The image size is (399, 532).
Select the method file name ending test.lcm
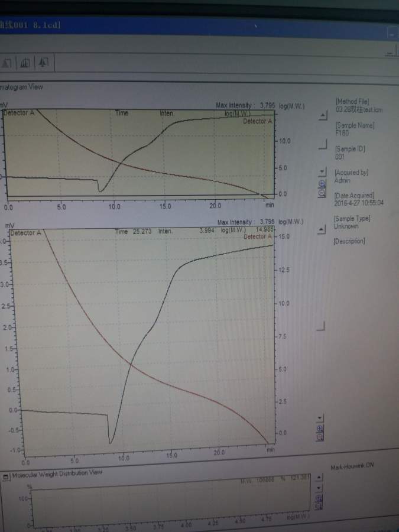coord(359,109)
